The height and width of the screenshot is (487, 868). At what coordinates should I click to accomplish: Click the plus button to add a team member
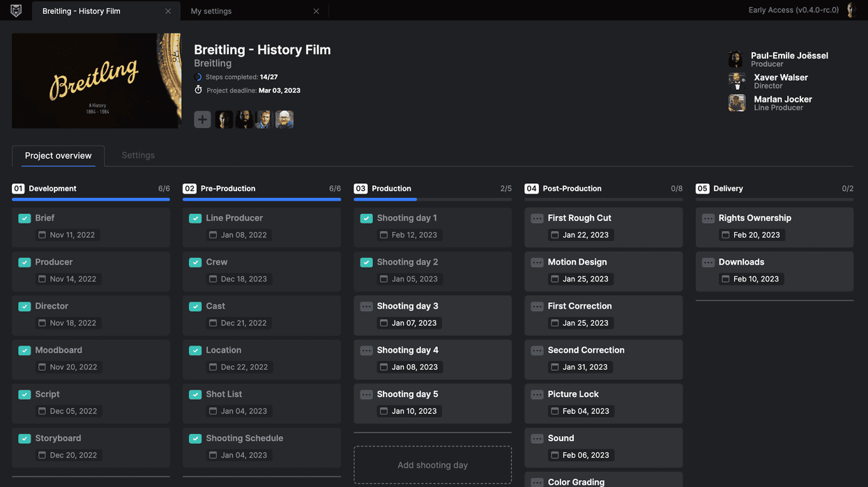pyautogui.click(x=202, y=119)
